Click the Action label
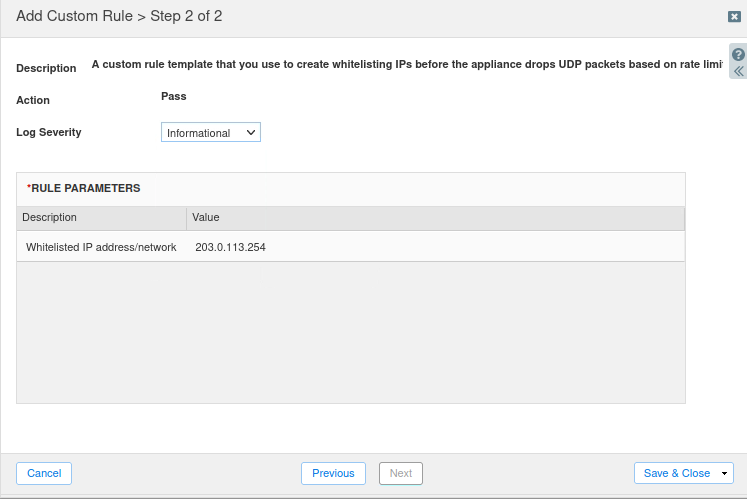747x499 pixels. pos(33,100)
